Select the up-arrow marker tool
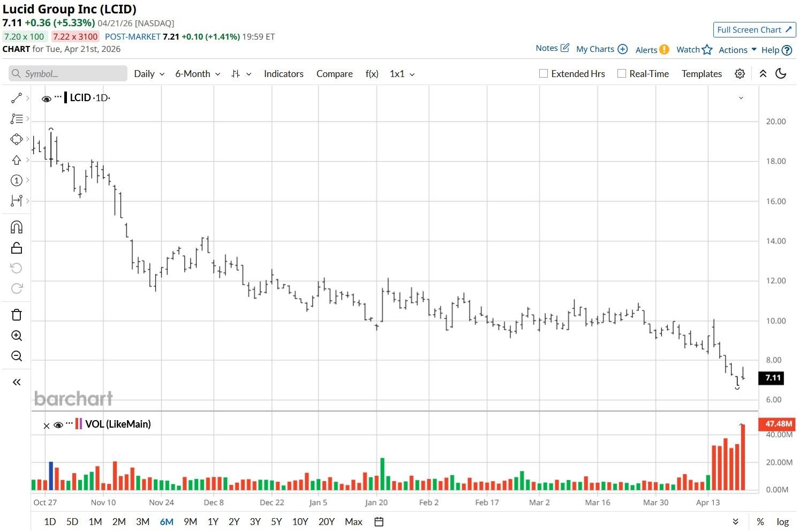The width and height of the screenshot is (799, 532). pyautogui.click(x=17, y=160)
